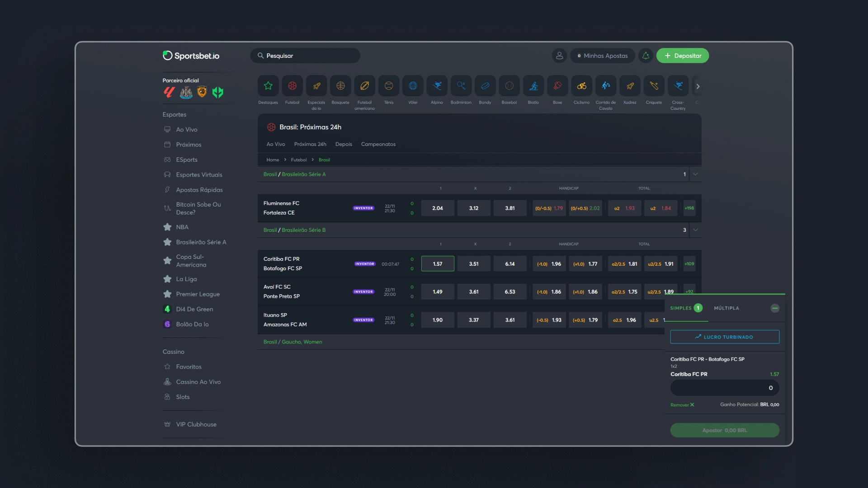The height and width of the screenshot is (488, 868).
Task: Select the Futebol americano icon
Action: point(364,86)
